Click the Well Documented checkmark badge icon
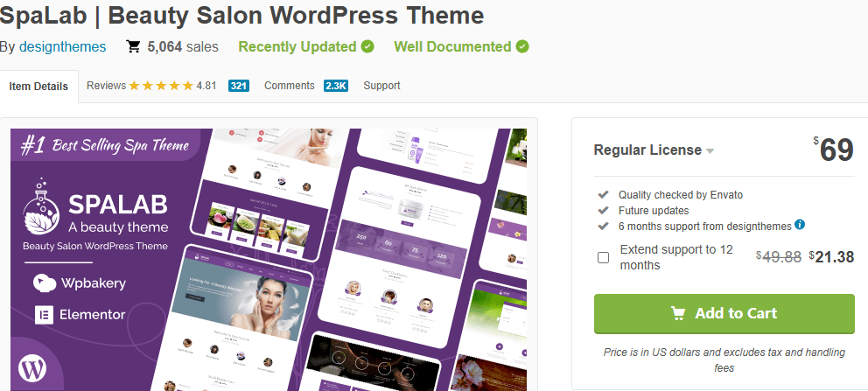868x391 pixels. 522,46
